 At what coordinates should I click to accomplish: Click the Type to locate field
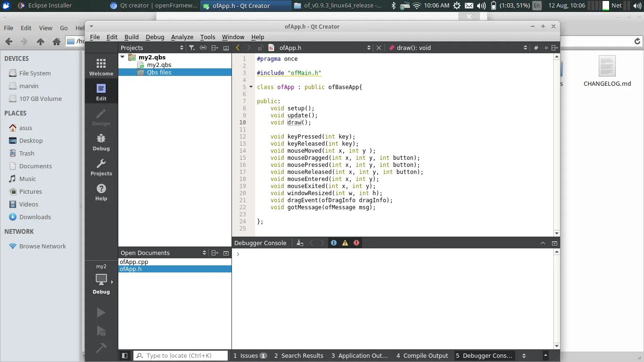pos(181,355)
